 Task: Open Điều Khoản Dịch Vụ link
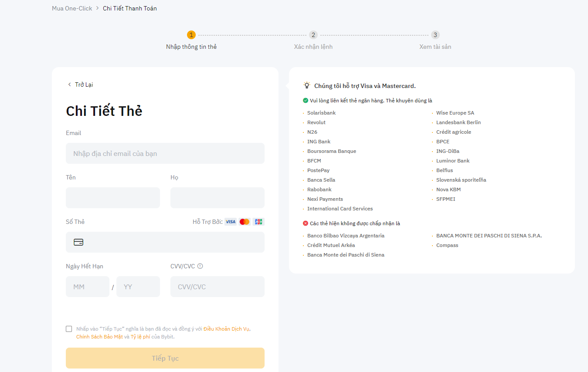coord(226,329)
